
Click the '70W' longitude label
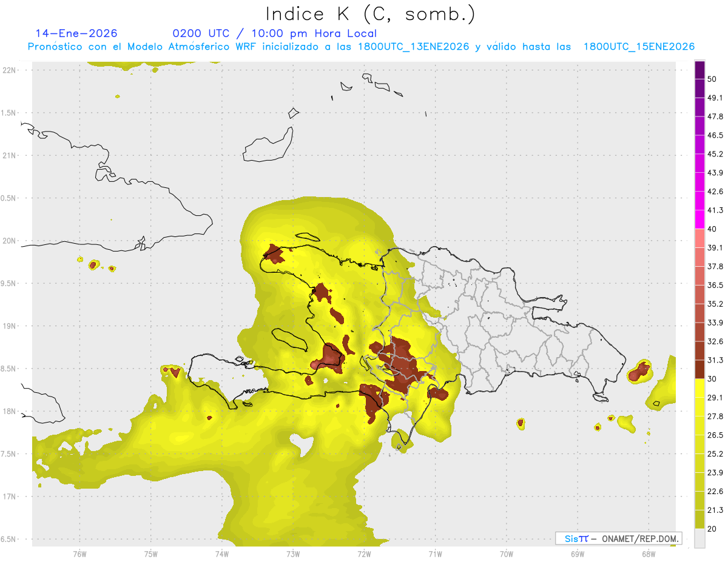pyautogui.click(x=506, y=554)
